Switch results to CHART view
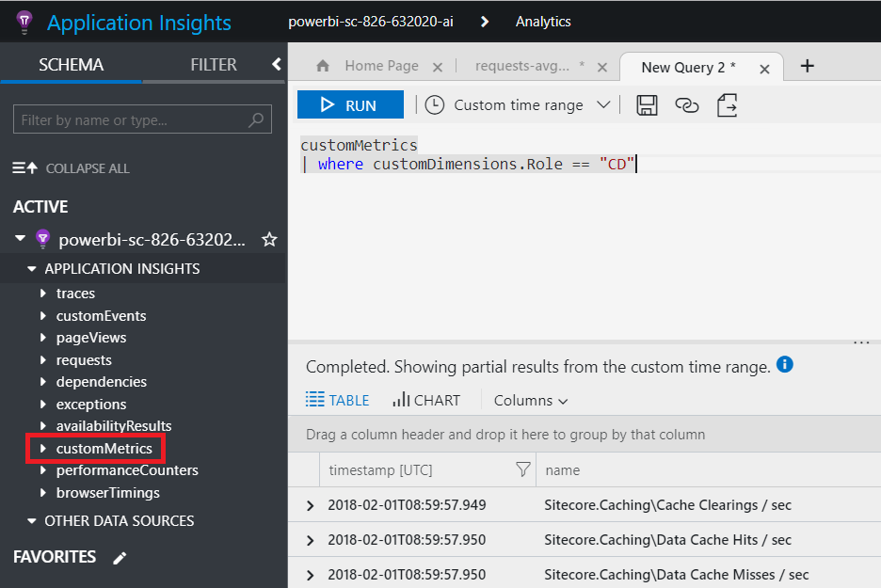The height and width of the screenshot is (588, 881). click(425, 400)
